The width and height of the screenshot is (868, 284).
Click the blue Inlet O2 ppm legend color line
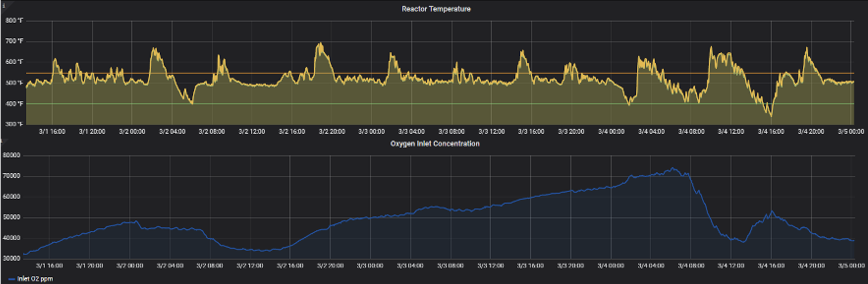[x=12, y=279]
